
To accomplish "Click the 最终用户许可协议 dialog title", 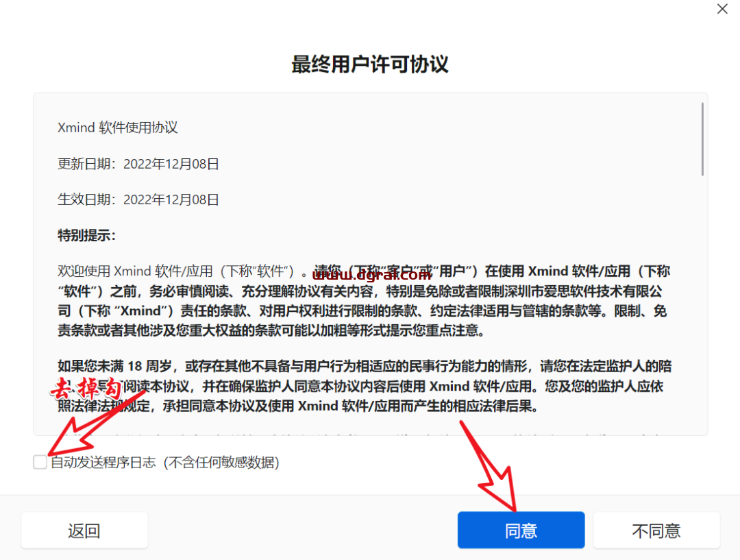I will pyautogui.click(x=369, y=64).
